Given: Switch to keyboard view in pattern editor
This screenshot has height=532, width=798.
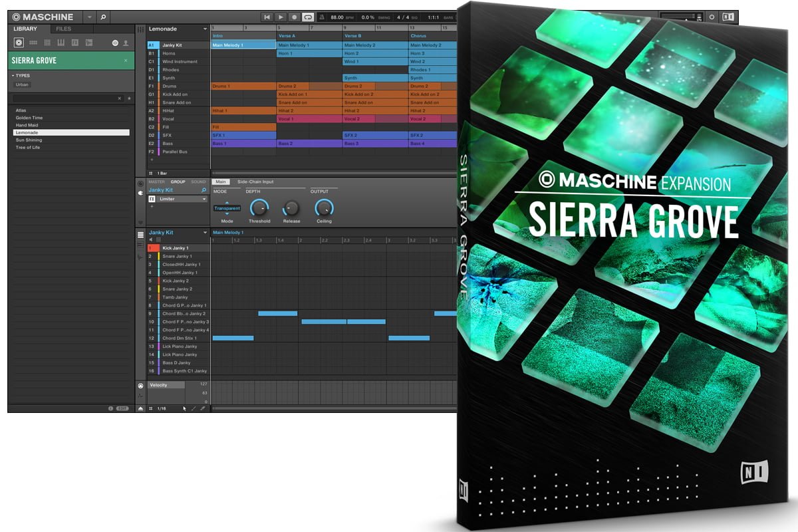Looking at the screenshot, I should click(140, 245).
